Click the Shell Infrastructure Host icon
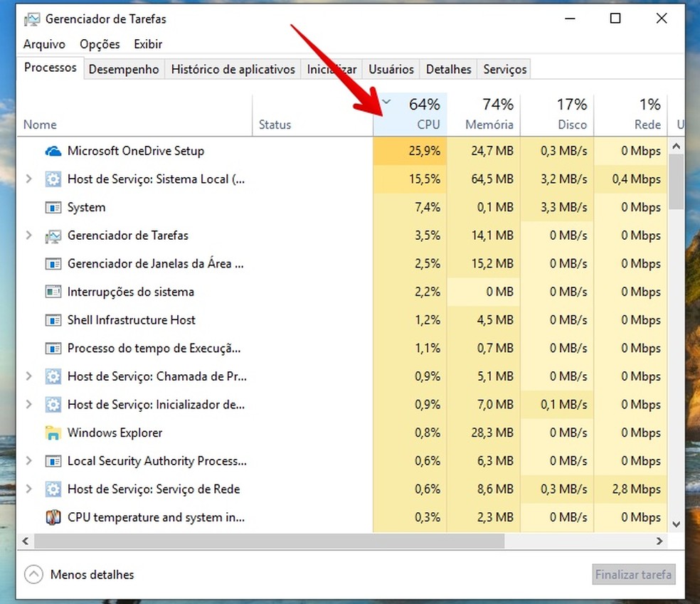Screen dimensions: 700x604 click(x=53, y=320)
